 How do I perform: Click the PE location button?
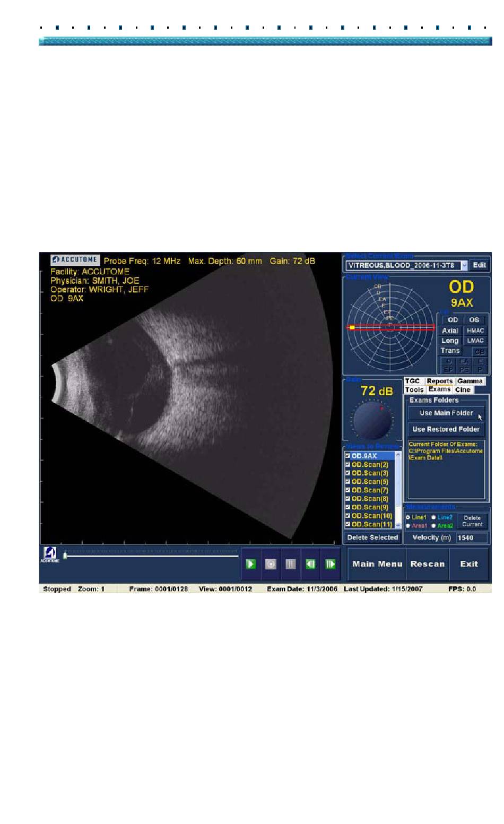coord(464,369)
